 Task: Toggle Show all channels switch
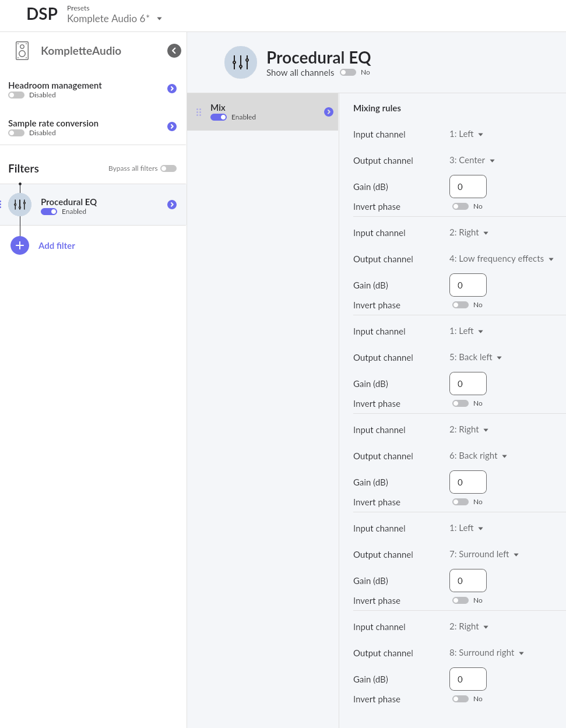pyautogui.click(x=348, y=72)
